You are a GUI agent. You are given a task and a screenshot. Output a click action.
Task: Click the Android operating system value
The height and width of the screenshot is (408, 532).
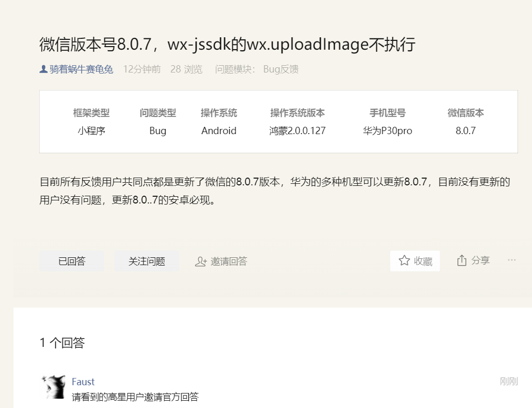(x=219, y=130)
